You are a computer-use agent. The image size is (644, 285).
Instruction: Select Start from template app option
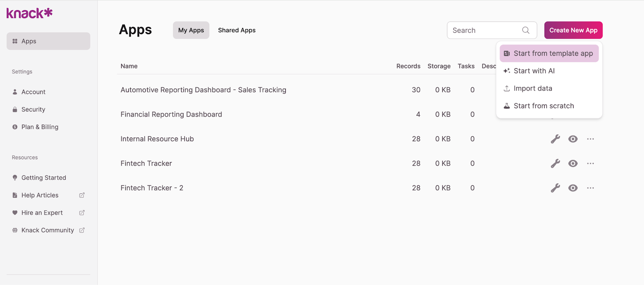coord(549,53)
